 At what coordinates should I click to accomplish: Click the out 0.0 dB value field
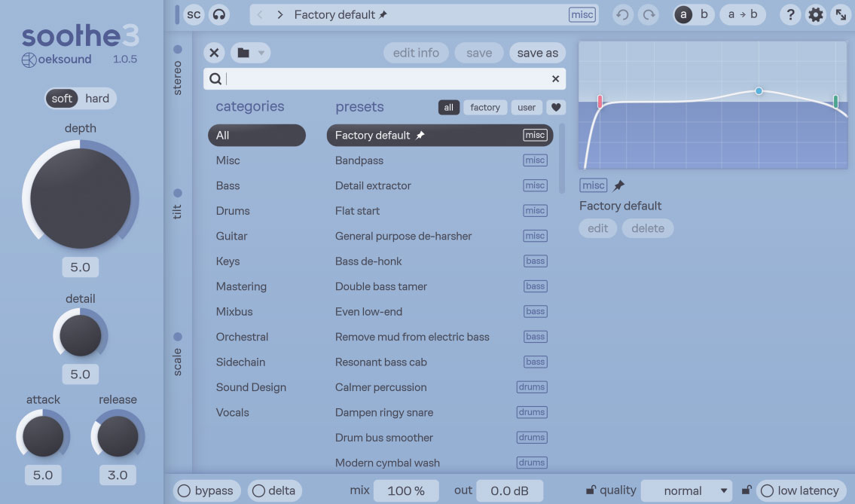coord(509,490)
